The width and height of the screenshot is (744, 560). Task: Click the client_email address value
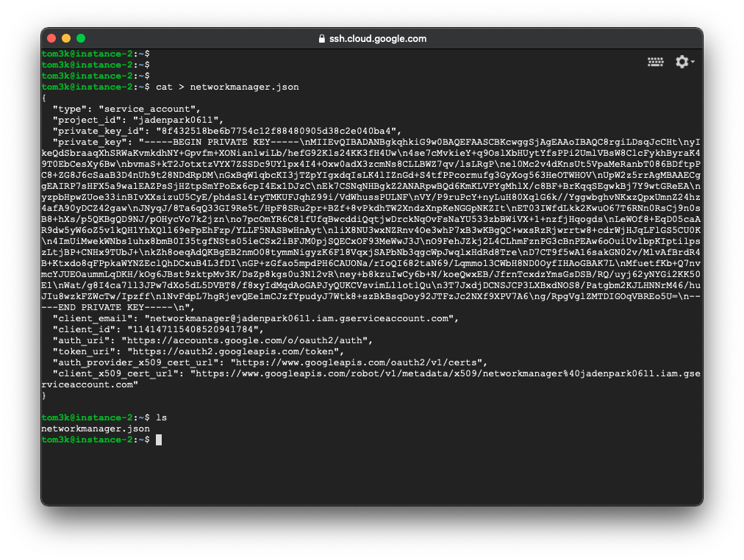coord(299,319)
